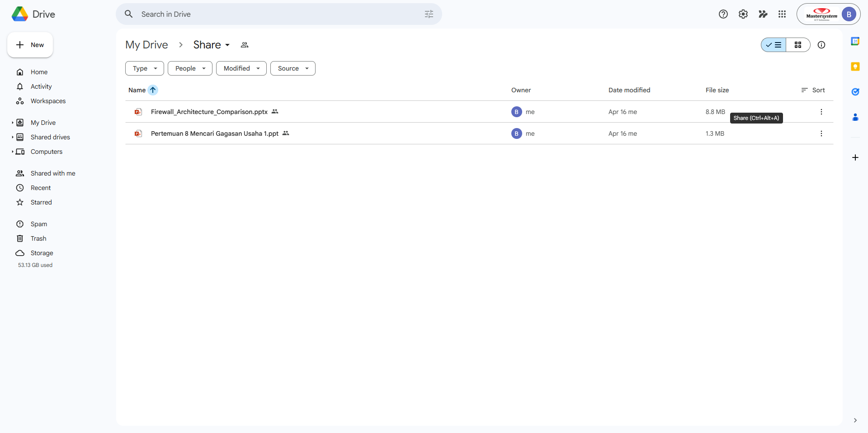
Task: Click 53.13 GB used storage text
Action: coord(35,265)
